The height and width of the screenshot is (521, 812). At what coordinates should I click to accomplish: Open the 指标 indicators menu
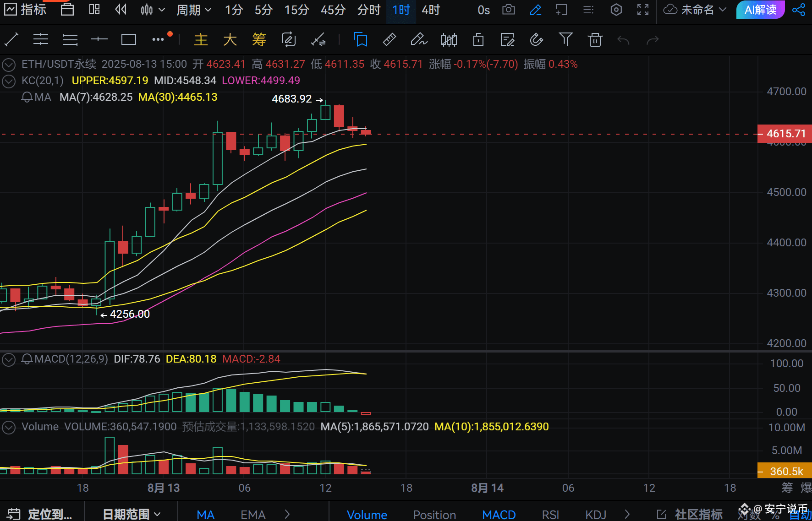click(25, 10)
